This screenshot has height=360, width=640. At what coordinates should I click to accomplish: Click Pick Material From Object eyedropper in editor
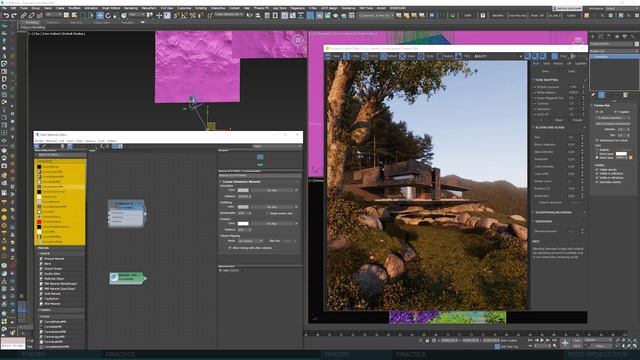click(43, 146)
